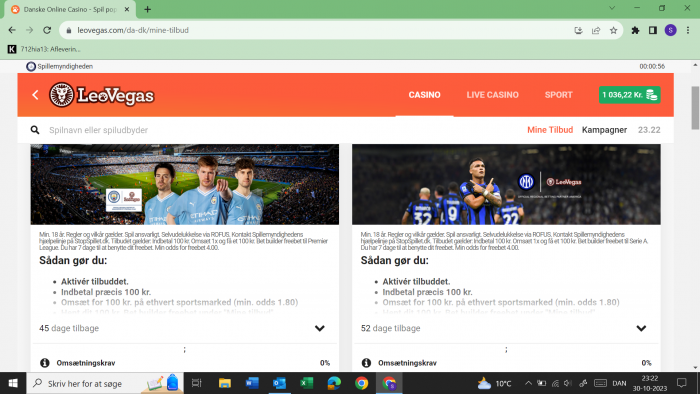700x394 pixels.
Task: Bookmark page with the star icon
Action: 613,30
